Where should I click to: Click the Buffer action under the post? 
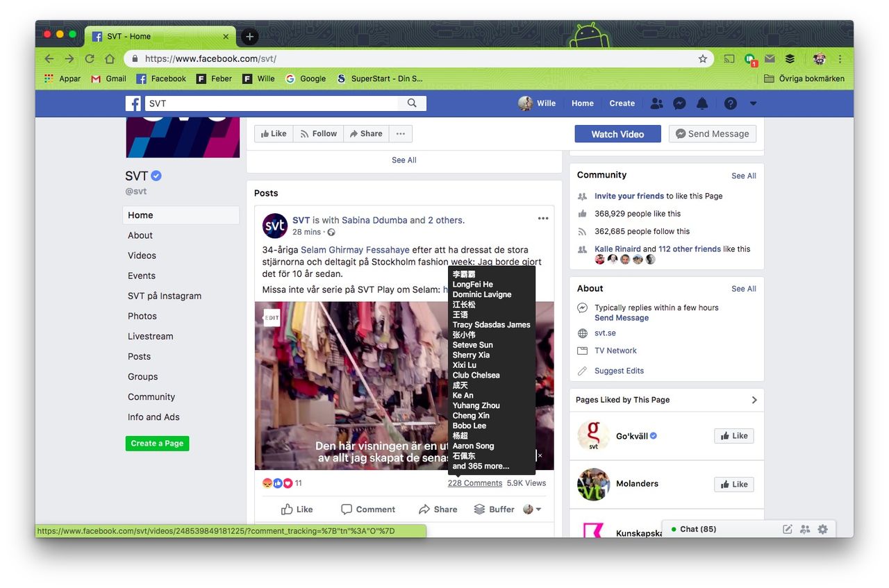click(x=494, y=510)
